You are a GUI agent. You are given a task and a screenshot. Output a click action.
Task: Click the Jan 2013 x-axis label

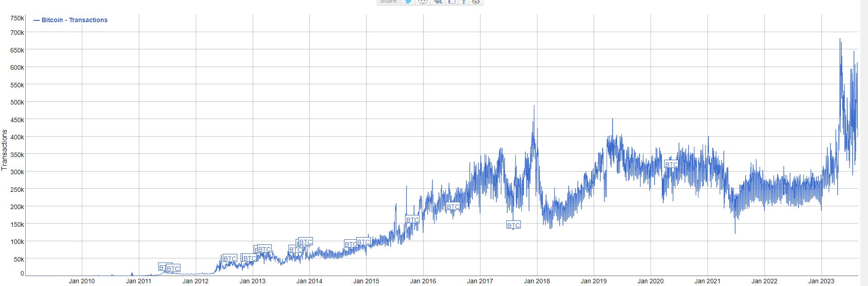tap(252, 281)
